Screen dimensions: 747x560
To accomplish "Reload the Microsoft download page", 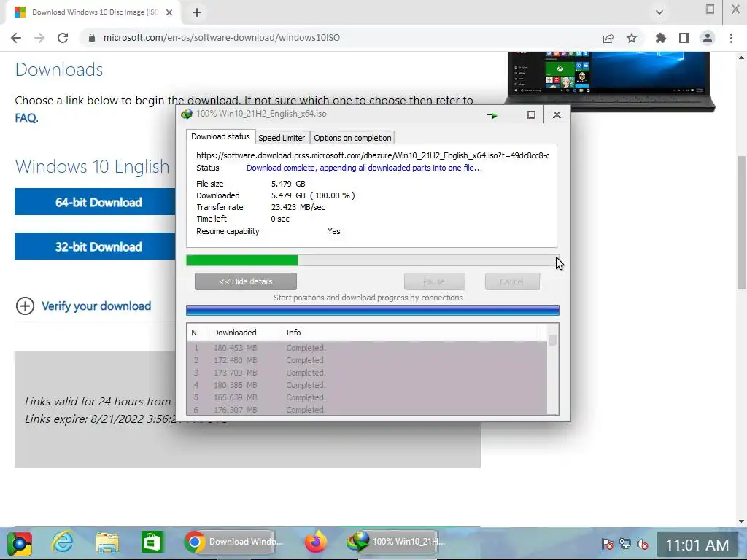I will pos(63,38).
